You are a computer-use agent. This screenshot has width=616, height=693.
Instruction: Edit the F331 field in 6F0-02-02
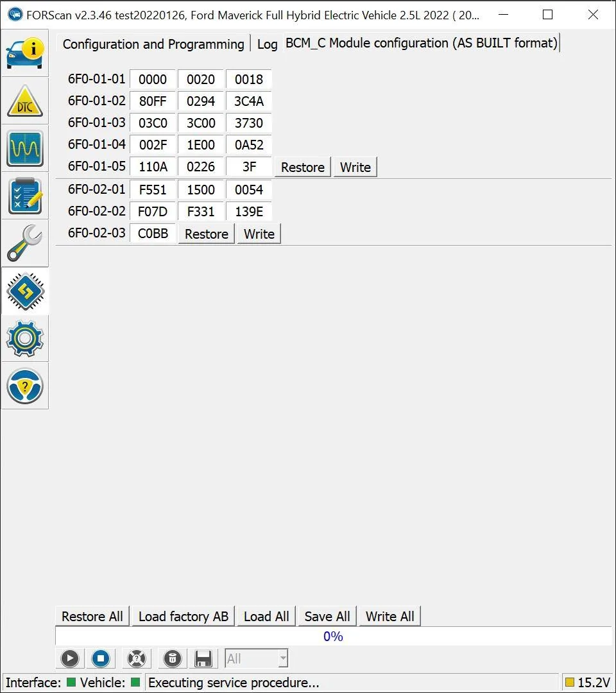[201, 212]
